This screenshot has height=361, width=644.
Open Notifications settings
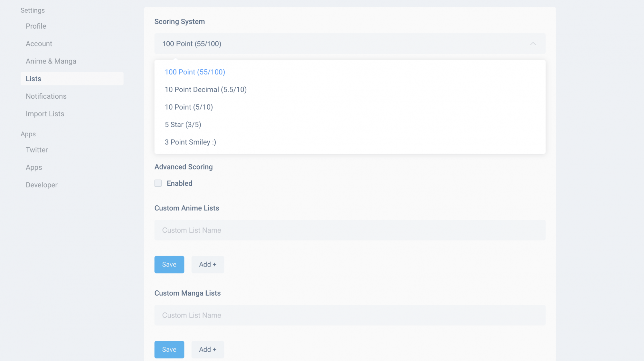(x=46, y=96)
